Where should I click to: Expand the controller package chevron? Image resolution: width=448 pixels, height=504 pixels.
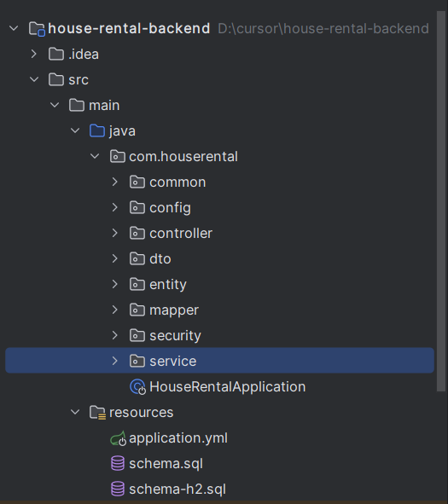[x=115, y=233]
